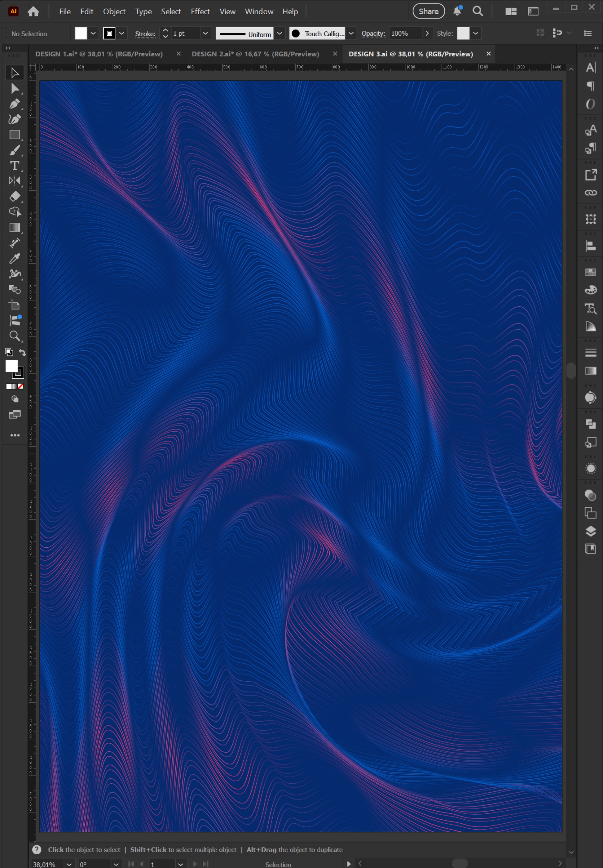Viewport: 603px width, 868px height.
Task: Open the Uniform stroke profile dropdown
Action: tap(279, 33)
